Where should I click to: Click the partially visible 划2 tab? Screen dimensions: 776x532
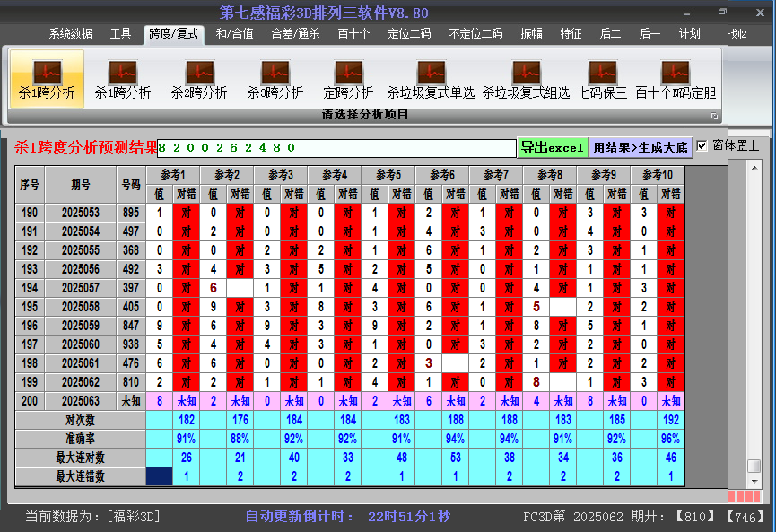click(x=737, y=34)
